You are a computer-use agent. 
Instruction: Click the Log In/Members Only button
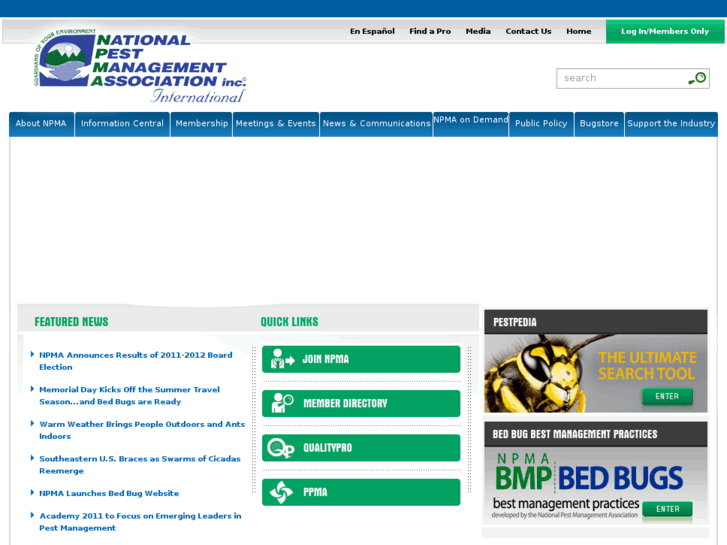point(665,32)
